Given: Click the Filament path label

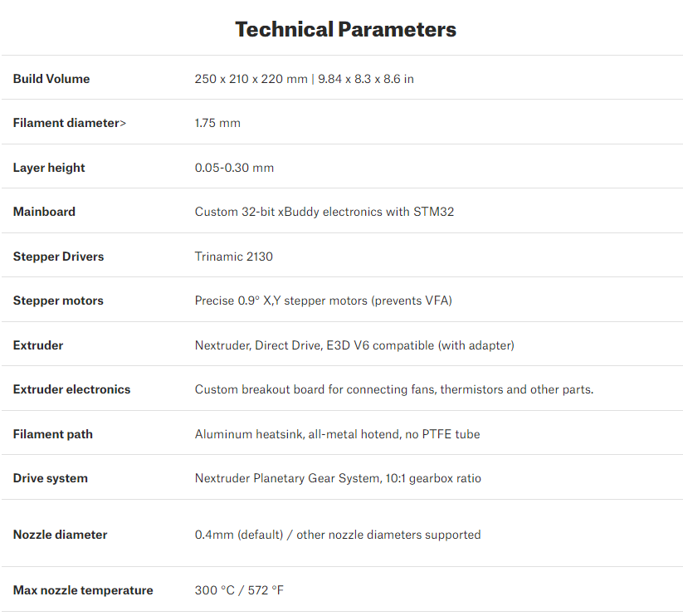Looking at the screenshot, I should point(53,434).
